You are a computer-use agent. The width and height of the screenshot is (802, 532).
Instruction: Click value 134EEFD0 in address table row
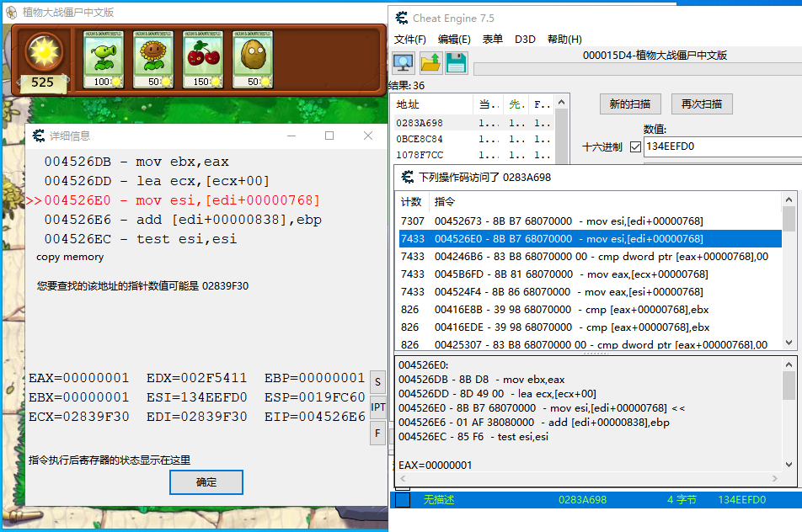tap(742, 500)
